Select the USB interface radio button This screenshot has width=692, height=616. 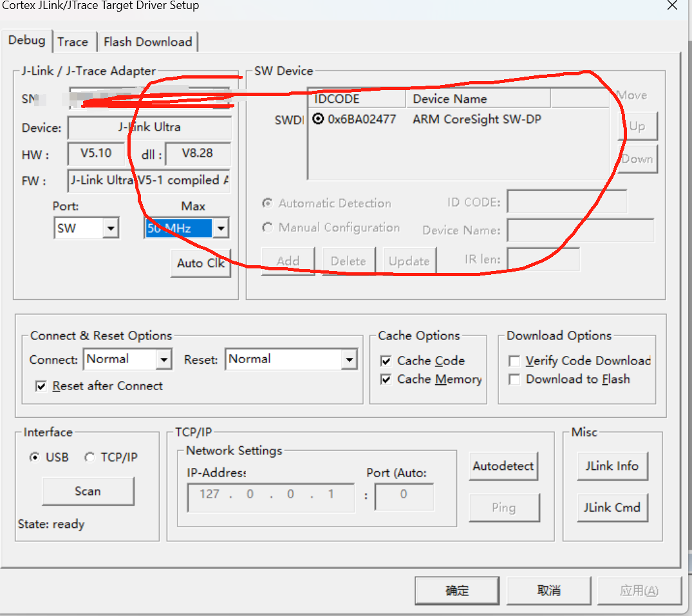click(x=34, y=457)
